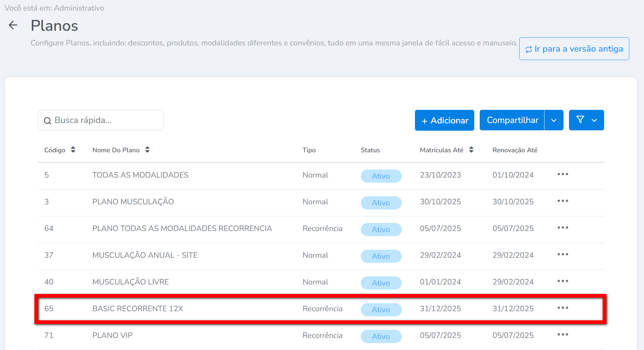Viewport: 644px width, 350px height.
Task: Click the Adicionar button
Action: [x=444, y=120]
